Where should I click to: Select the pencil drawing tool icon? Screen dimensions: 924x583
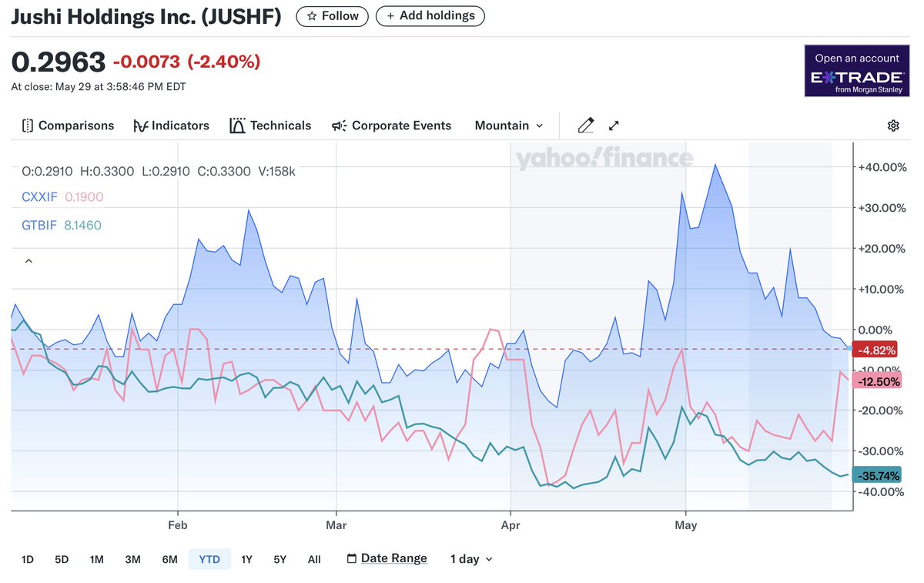[x=585, y=126]
